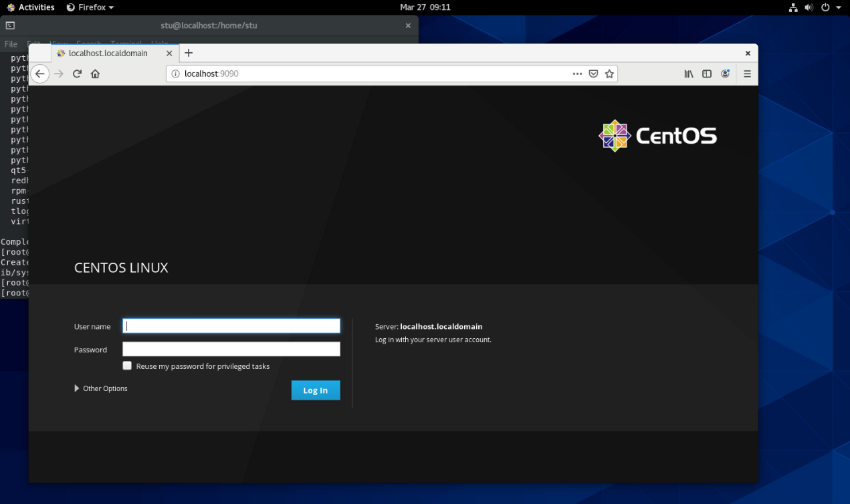Open the Activities overview
850x504 pixels.
click(x=31, y=7)
